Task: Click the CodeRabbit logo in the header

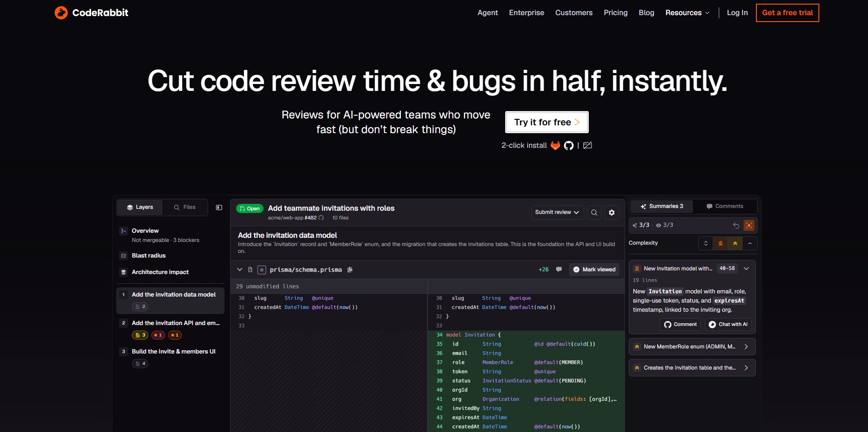Action: tap(91, 13)
